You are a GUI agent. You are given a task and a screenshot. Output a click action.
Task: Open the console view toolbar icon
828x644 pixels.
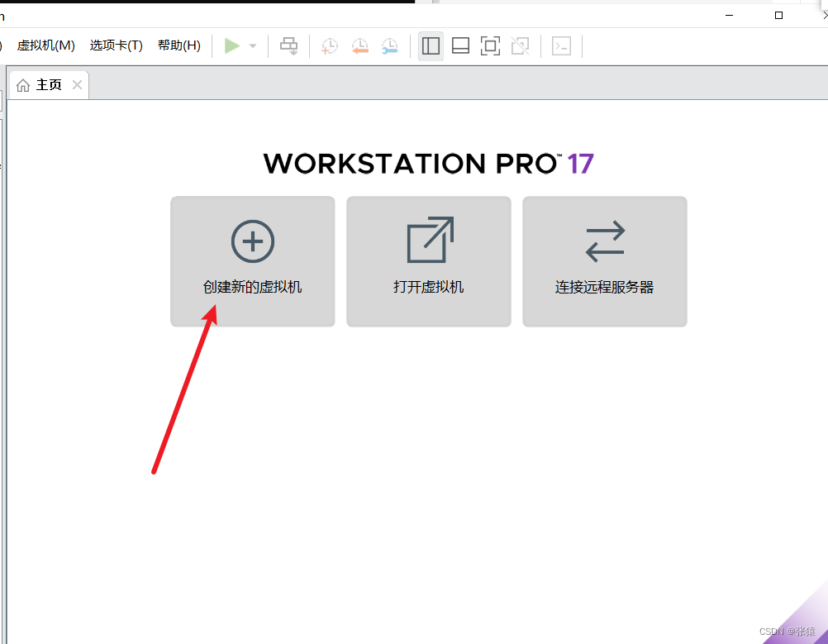[561, 46]
